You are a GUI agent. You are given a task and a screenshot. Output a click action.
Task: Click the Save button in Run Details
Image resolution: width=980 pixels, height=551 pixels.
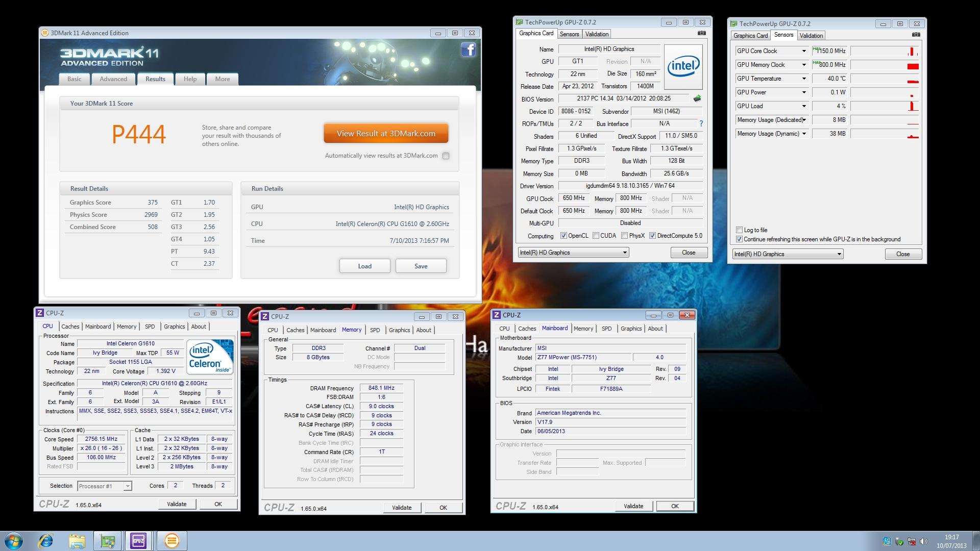point(421,266)
